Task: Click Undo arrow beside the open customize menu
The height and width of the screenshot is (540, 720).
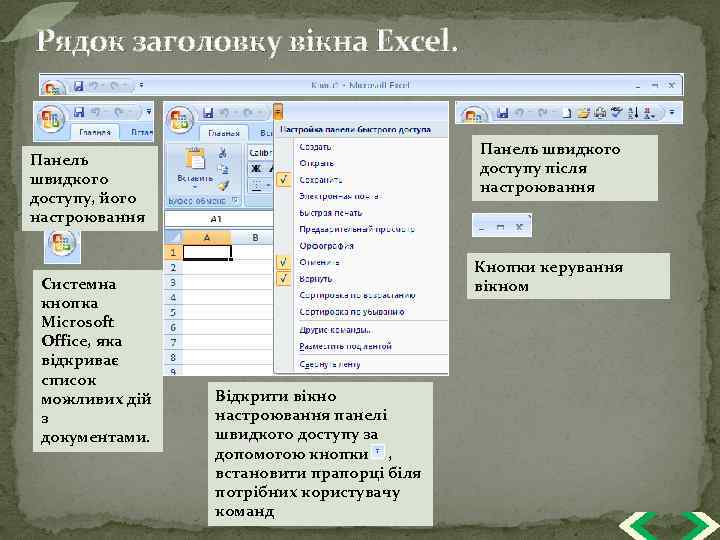Action: [x=224, y=112]
